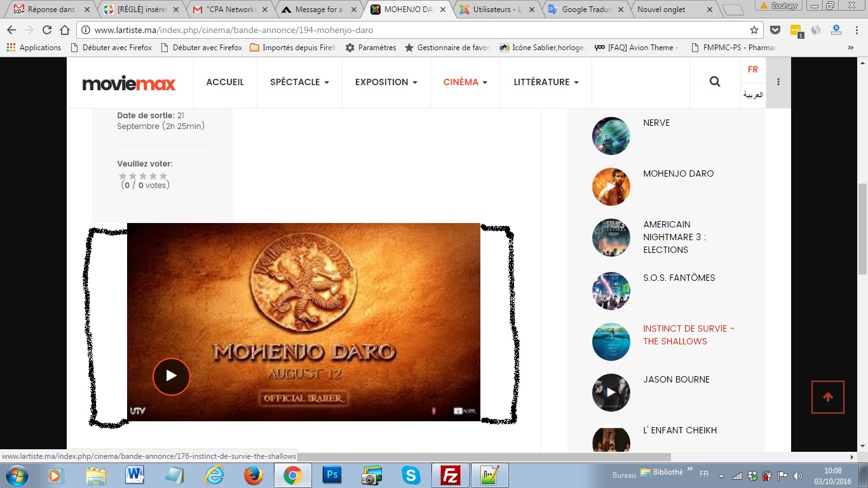Expand the SPÉCTACLE dropdown menu
868x488 pixels.
click(x=299, y=82)
